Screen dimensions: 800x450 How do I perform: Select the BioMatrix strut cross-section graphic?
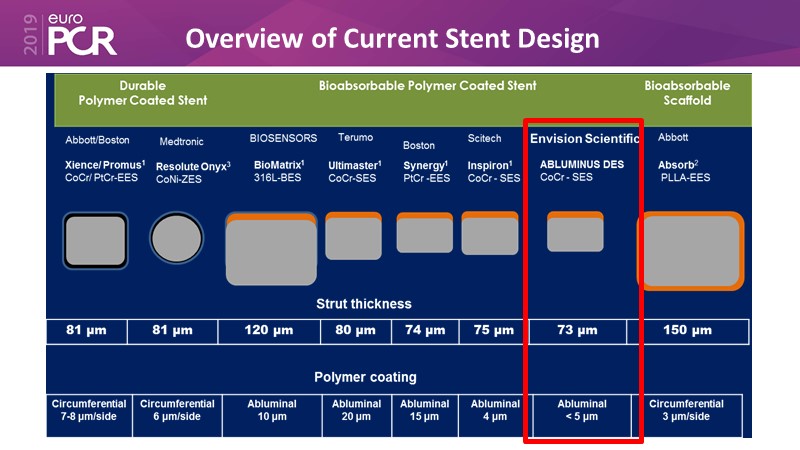pos(271,247)
